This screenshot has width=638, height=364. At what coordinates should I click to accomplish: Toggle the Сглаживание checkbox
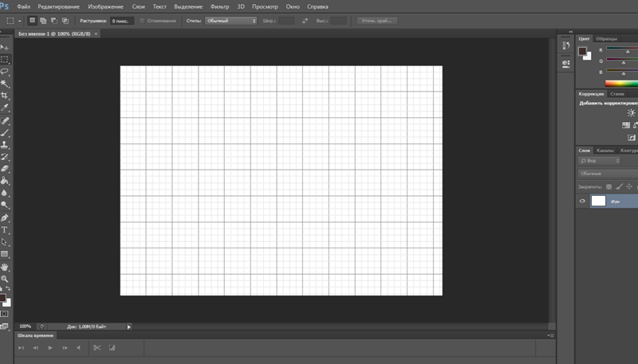pos(142,21)
